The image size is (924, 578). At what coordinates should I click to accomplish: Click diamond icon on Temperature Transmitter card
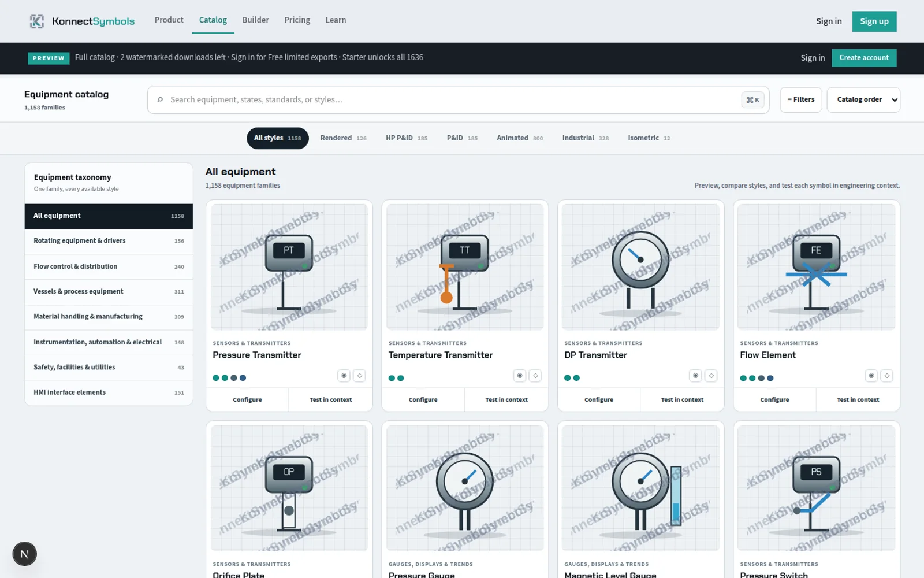coord(535,376)
